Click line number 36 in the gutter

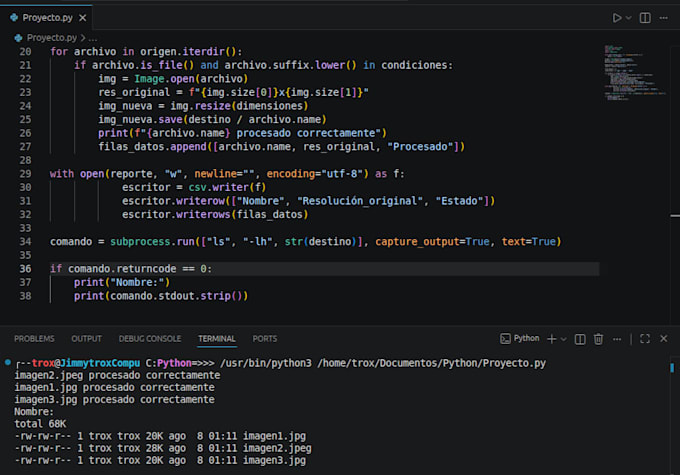(25, 269)
